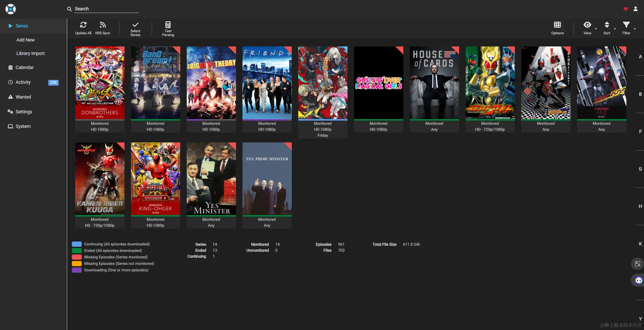Screen dimensions: 644x330
Task: Open Library Import page
Action: click(30, 53)
